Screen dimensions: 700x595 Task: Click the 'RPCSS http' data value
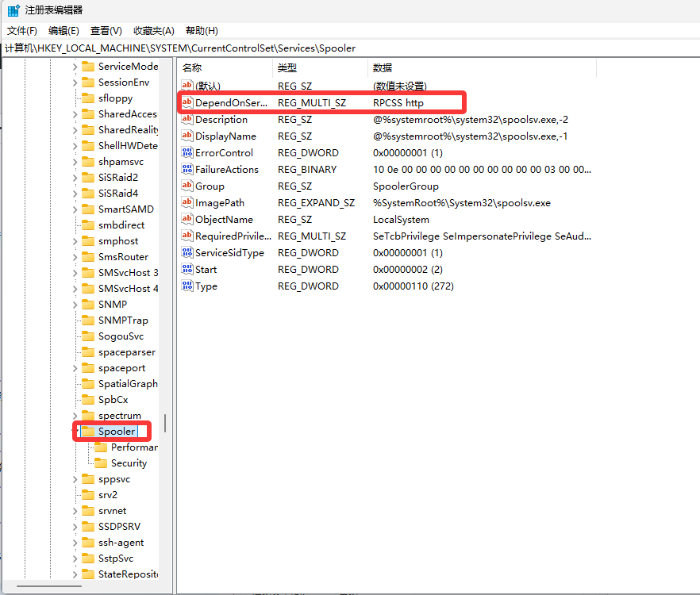click(x=398, y=103)
